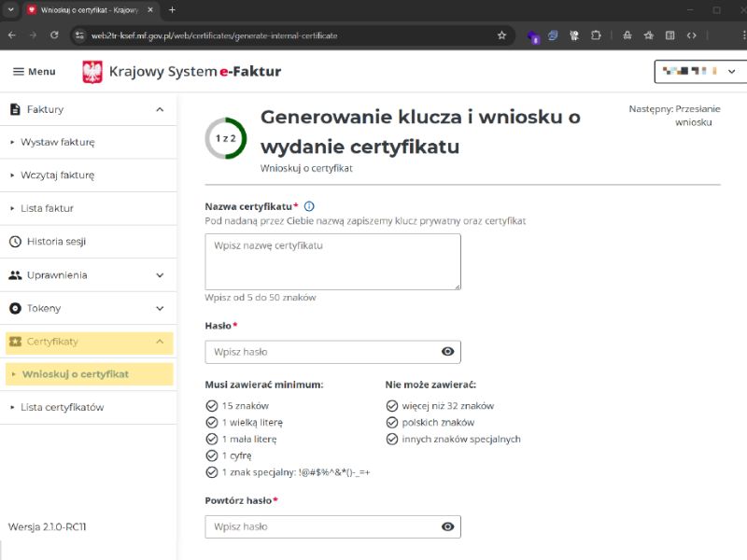Click the Krajowy System e-Faktur eagle logo

tap(92, 71)
